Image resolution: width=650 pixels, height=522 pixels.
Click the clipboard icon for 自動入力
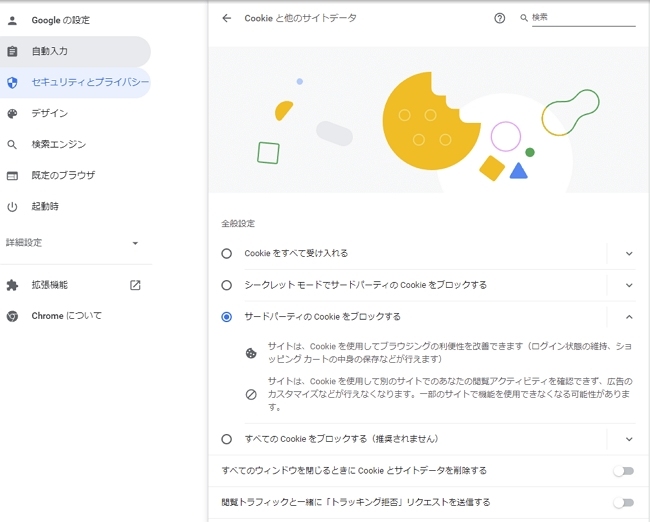[12, 51]
